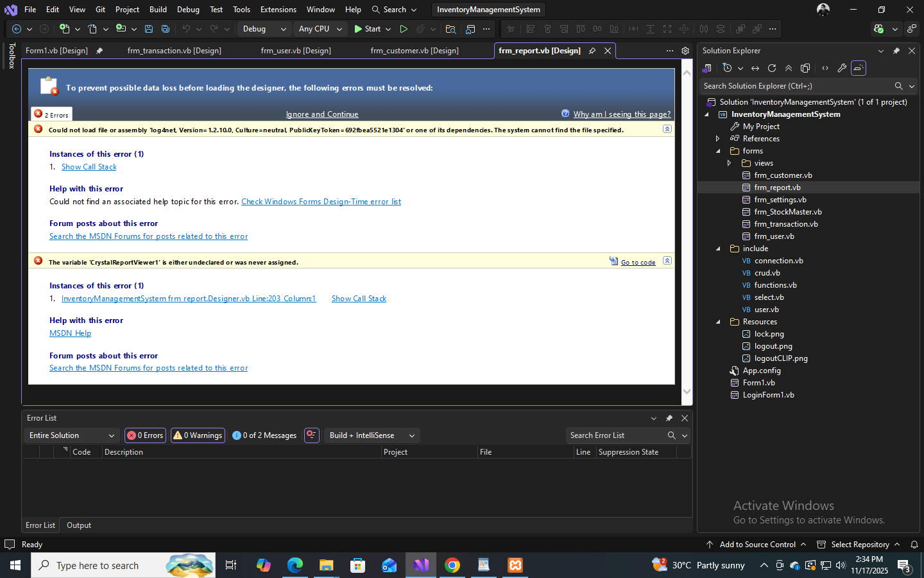Open the Debug configuration dropdown

pyautogui.click(x=264, y=29)
